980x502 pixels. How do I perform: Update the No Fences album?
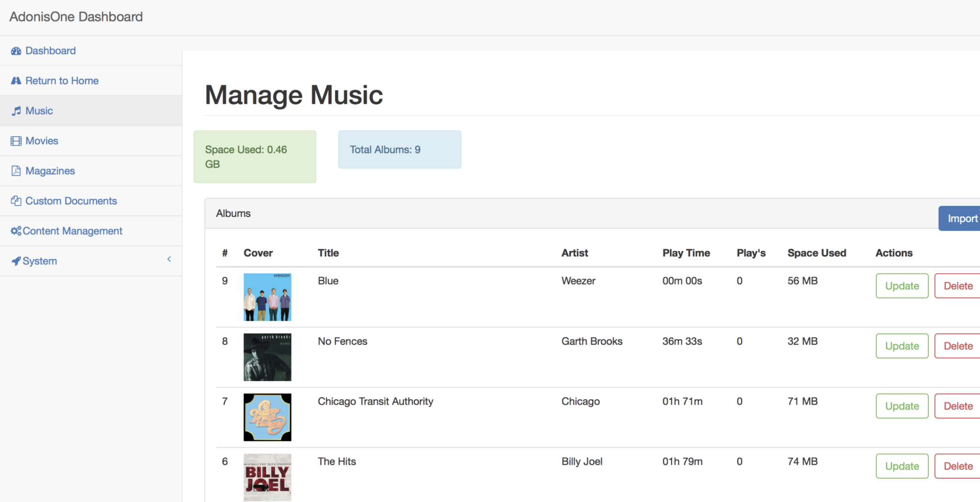click(x=902, y=346)
